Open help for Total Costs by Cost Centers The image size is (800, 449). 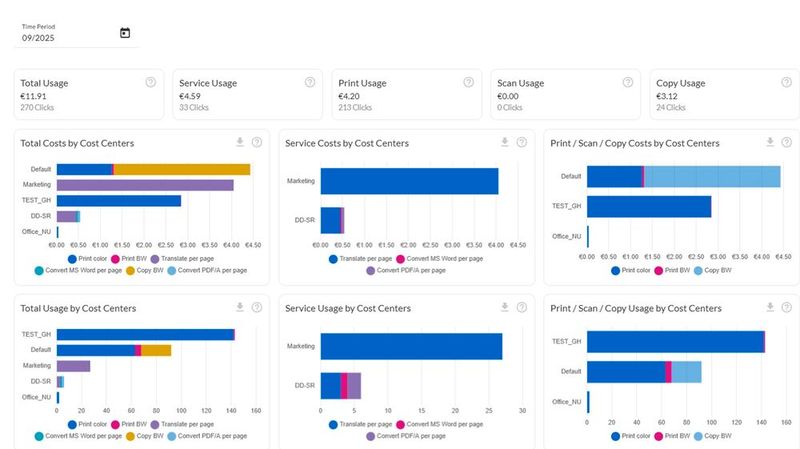coord(257,142)
